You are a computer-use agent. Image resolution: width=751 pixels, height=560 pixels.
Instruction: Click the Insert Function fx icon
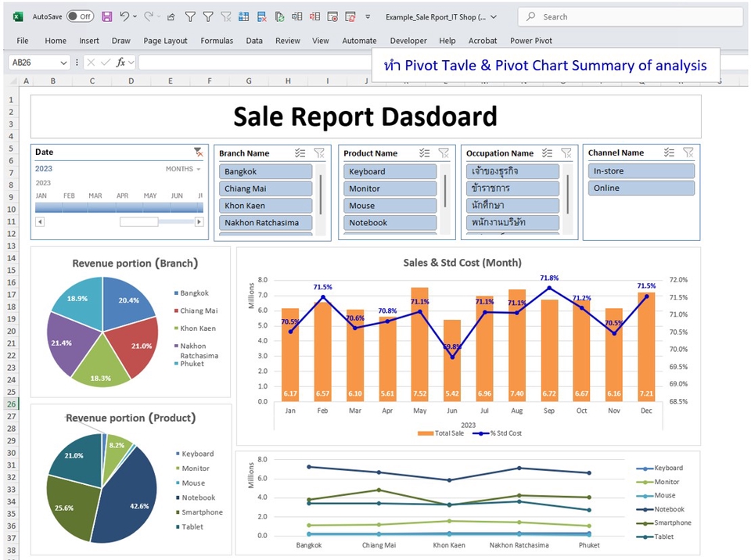pyautogui.click(x=120, y=63)
